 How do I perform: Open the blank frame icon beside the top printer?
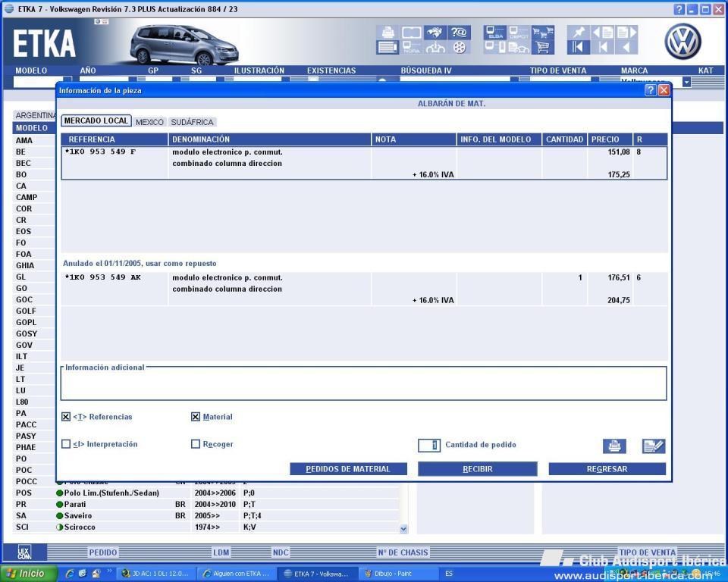[x=411, y=33]
